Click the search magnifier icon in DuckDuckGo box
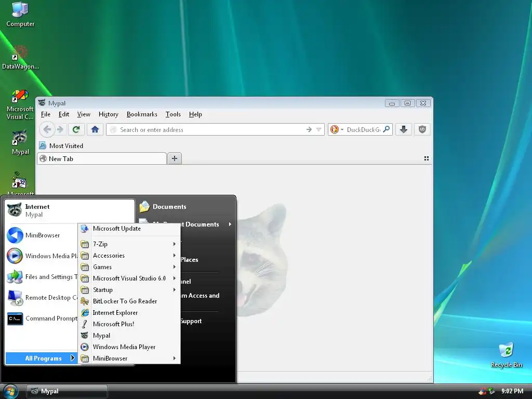 coord(387,129)
